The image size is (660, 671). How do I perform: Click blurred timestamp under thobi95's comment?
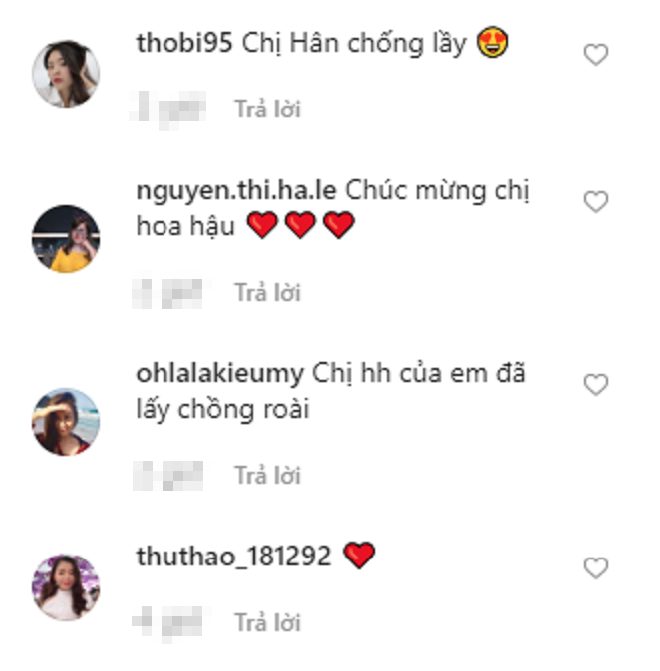point(168,110)
